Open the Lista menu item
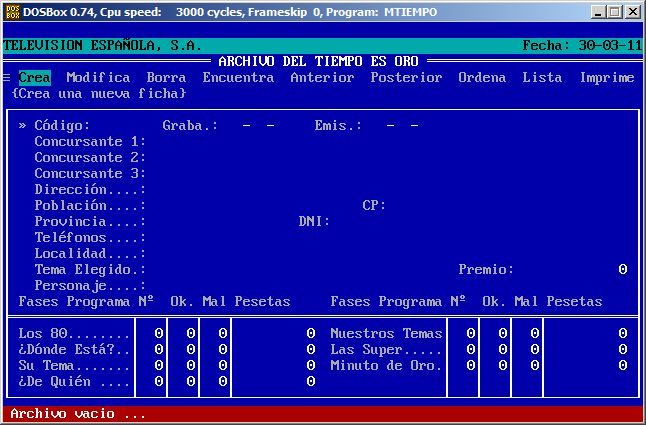646x425 pixels. (x=542, y=78)
